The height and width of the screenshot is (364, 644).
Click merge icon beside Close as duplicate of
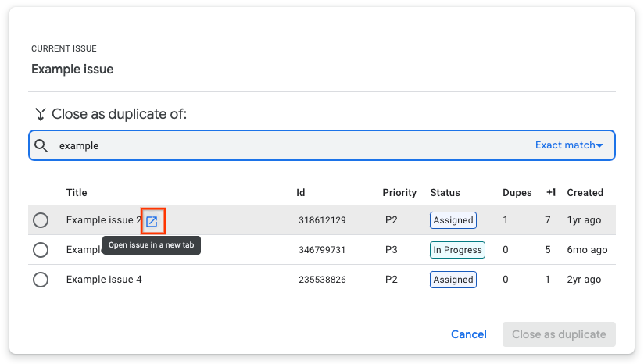(x=41, y=114)
